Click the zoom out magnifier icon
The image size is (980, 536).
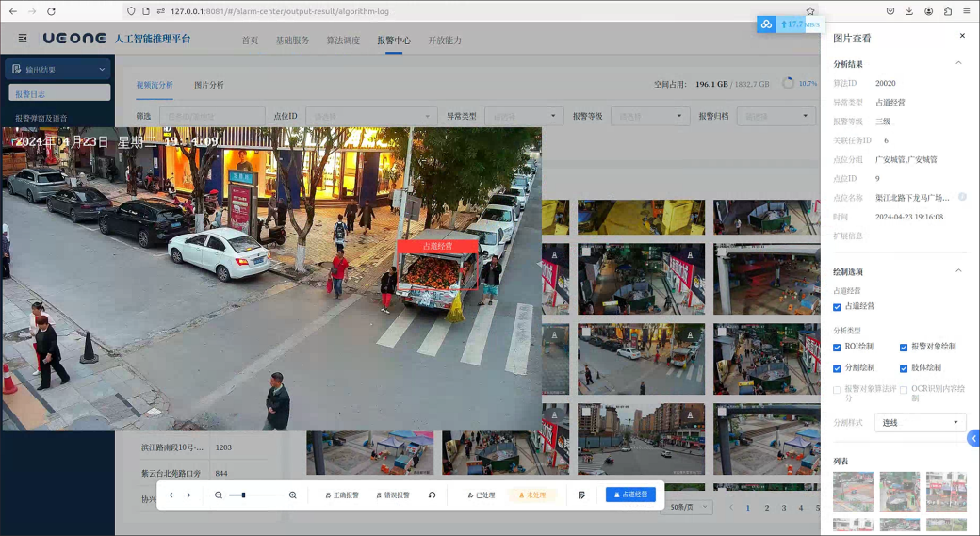click(x=219, y=495)
